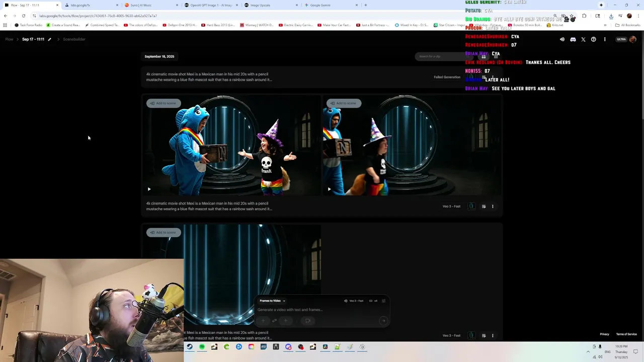Go to Flow home breadcrumb
The image size is (644, 362).
[9, 39]
